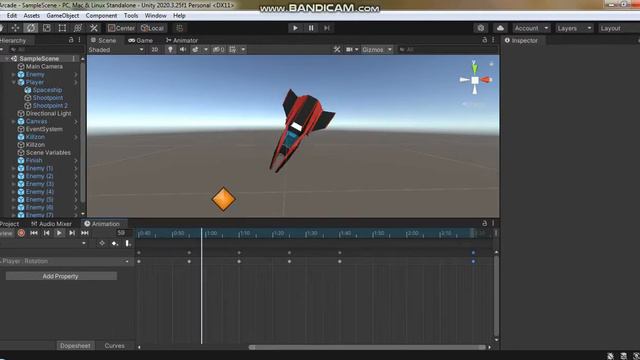Open Unity Collaborate services gear icon
Viewport: 640px width, 360px height.
pyautogui.click(x=481, y=28)
